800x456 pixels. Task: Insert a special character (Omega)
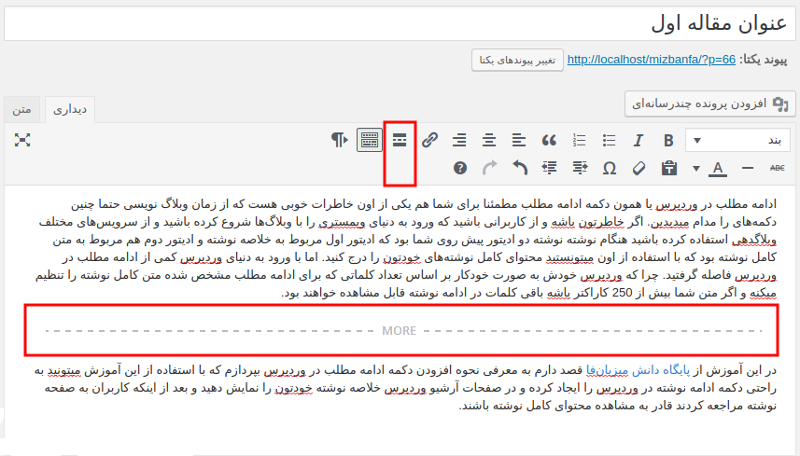609,168
